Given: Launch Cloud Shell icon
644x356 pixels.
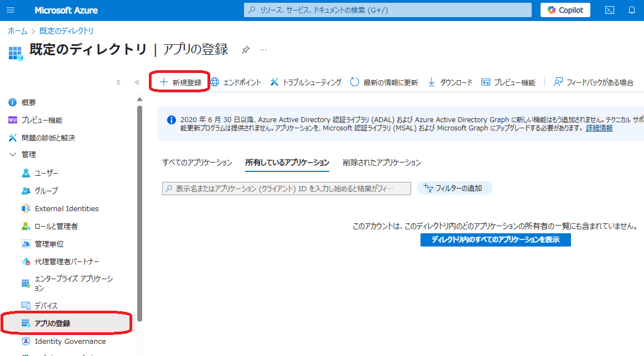Looking at the screenshot, I should [x=610, y=11].
